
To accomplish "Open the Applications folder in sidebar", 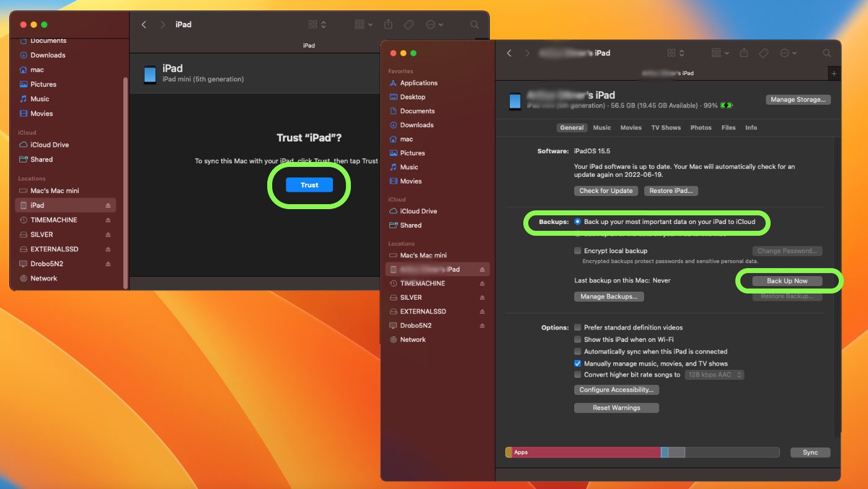I will [418, 83].
